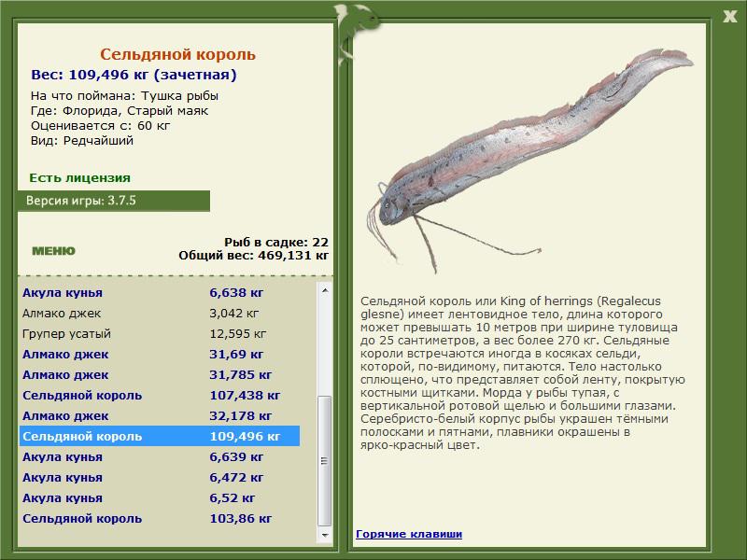Open the Горячие клавиши link
747x560 pixels.
(409, 534)
